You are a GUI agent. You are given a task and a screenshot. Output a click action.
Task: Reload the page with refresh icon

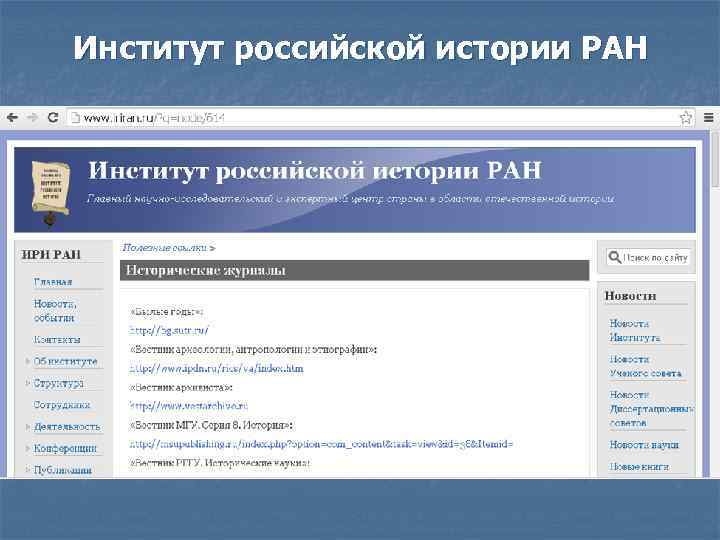[53, 118]
